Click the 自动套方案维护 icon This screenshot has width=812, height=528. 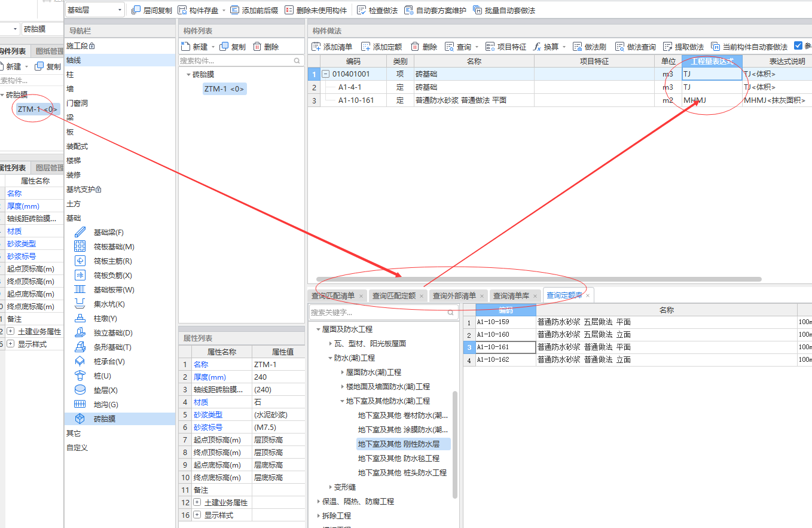(x=408, y=10)
